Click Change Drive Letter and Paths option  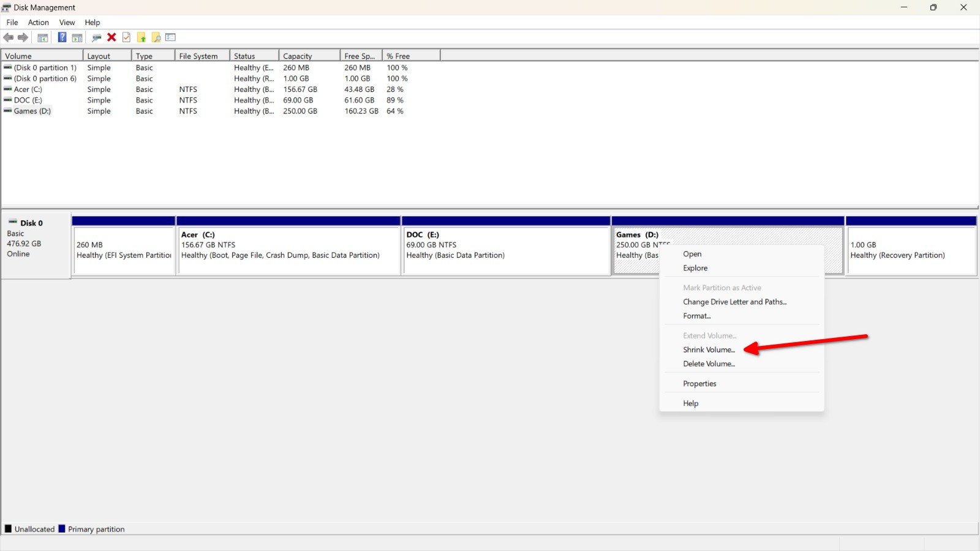(x=734, y=302)
